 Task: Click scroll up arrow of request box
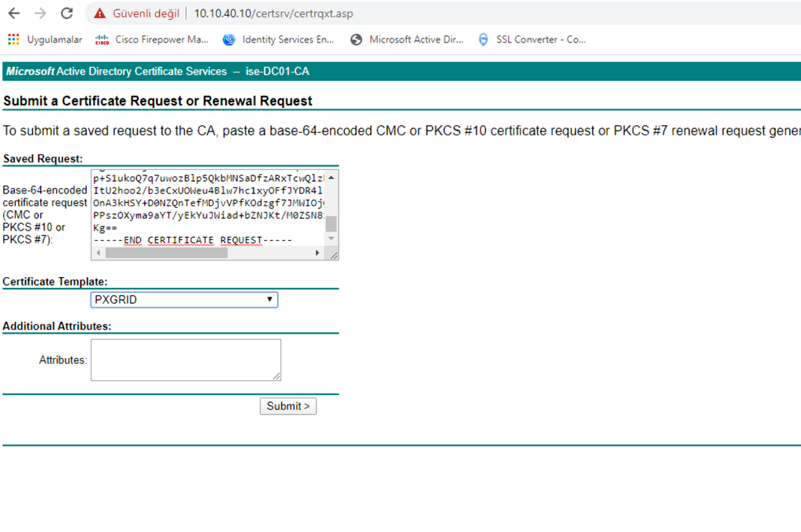coord(332,177)
